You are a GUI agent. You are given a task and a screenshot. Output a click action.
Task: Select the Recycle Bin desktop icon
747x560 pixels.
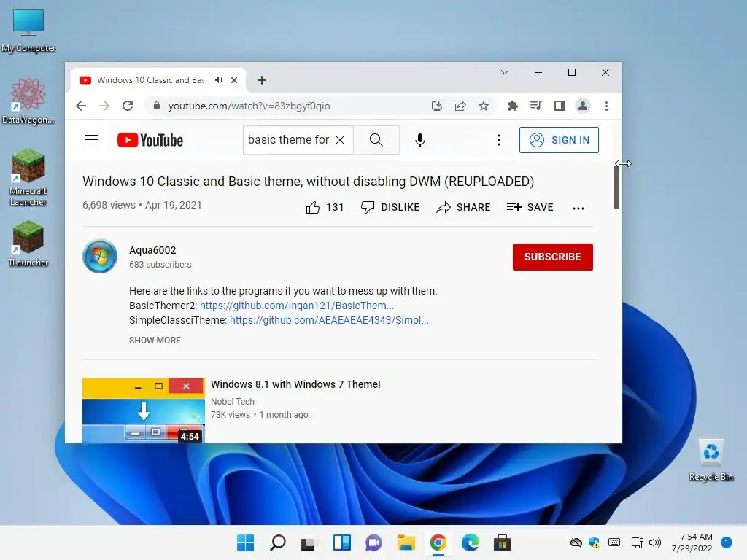(711, 460)
